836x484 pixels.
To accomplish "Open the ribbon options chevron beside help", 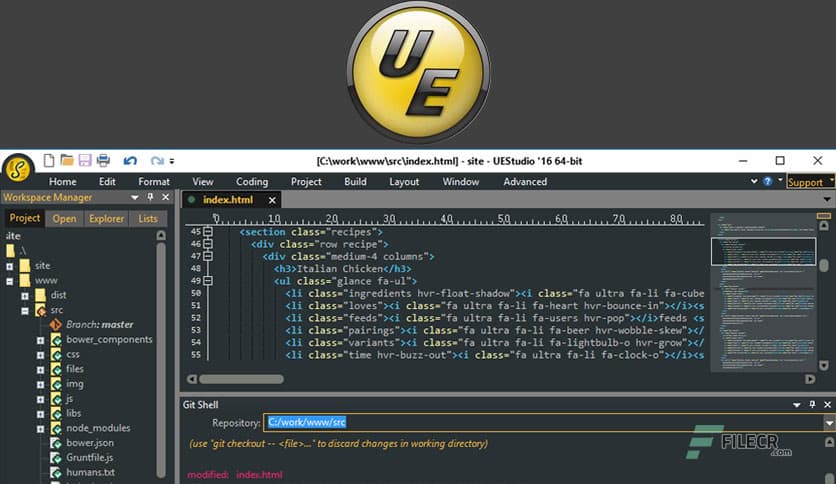I will point(754,181).
